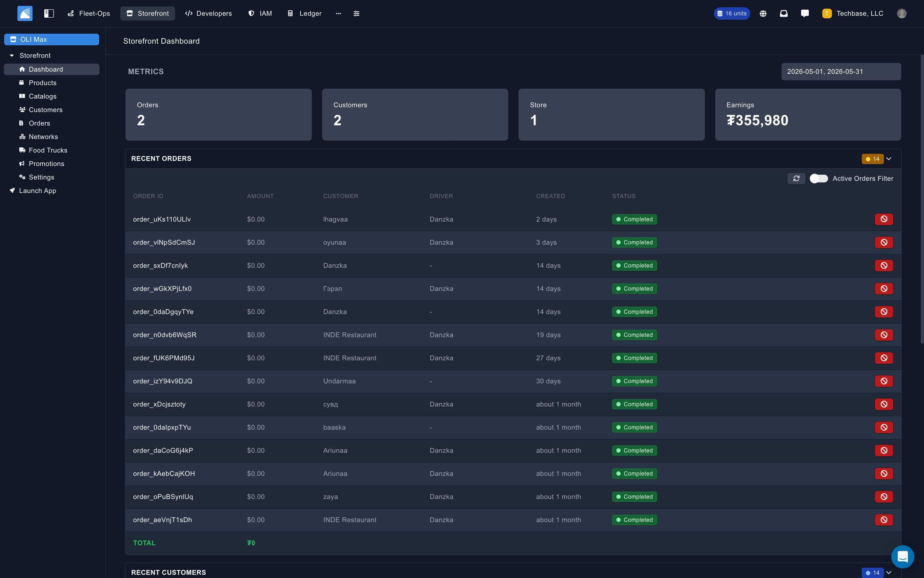Open the inbox tray icon

pos(783,13)
